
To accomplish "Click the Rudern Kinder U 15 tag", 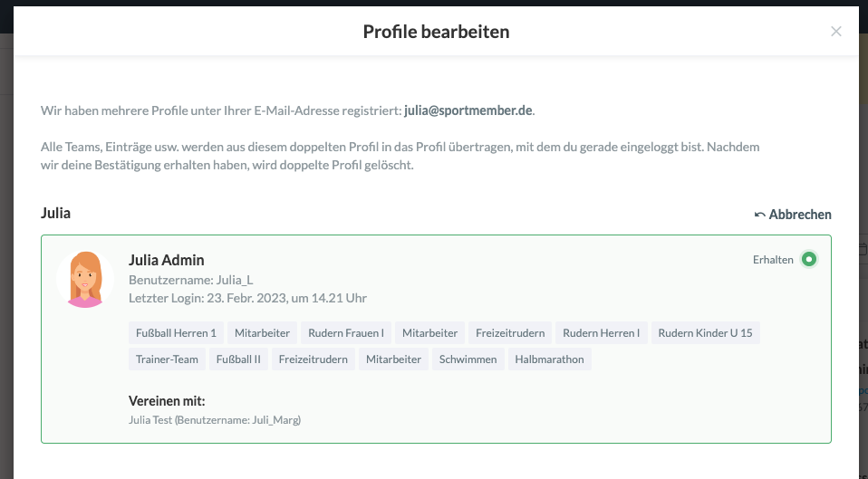I will pos(705,333).
